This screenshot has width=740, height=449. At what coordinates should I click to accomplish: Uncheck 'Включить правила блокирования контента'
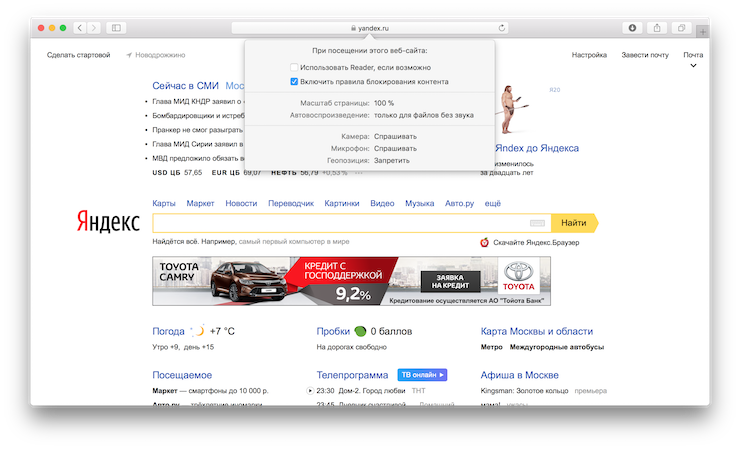pos(294,81)
